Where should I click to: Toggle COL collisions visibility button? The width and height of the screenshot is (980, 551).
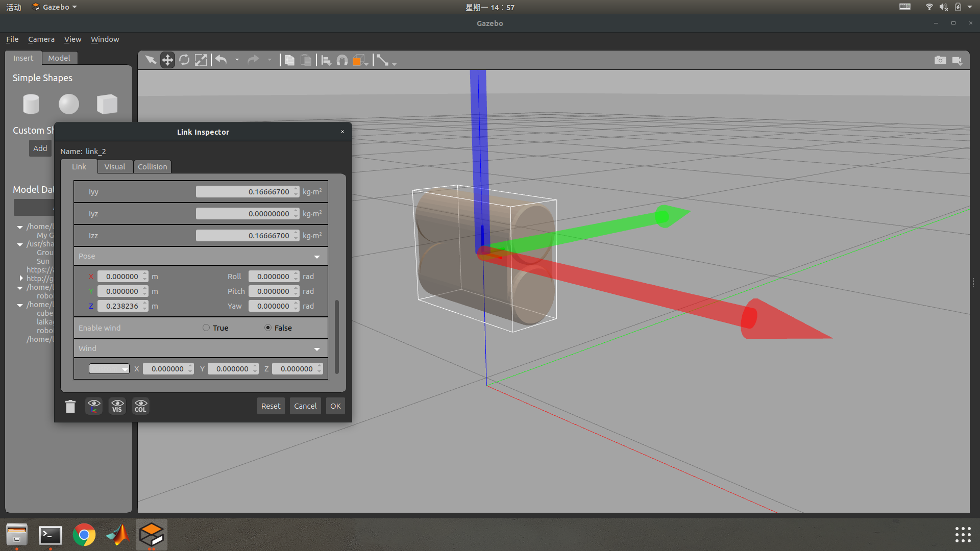[140, 406]
